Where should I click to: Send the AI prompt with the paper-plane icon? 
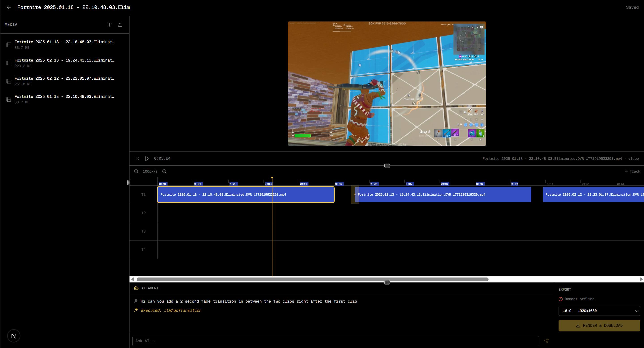coord(546,341)
